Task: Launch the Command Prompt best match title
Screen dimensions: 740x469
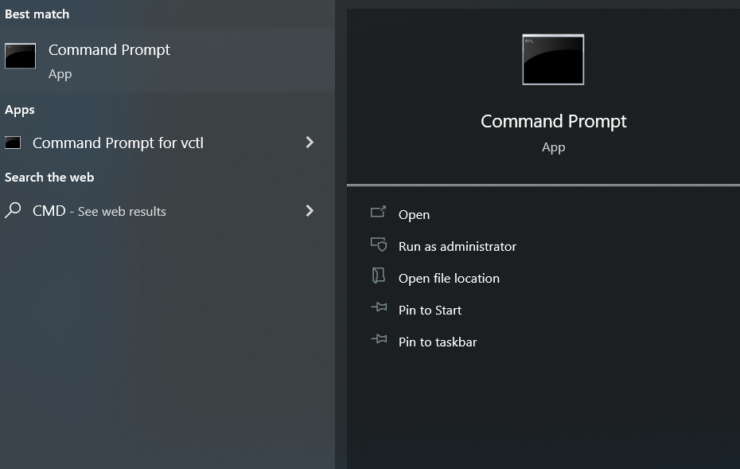Action: [x=109, y=50]
